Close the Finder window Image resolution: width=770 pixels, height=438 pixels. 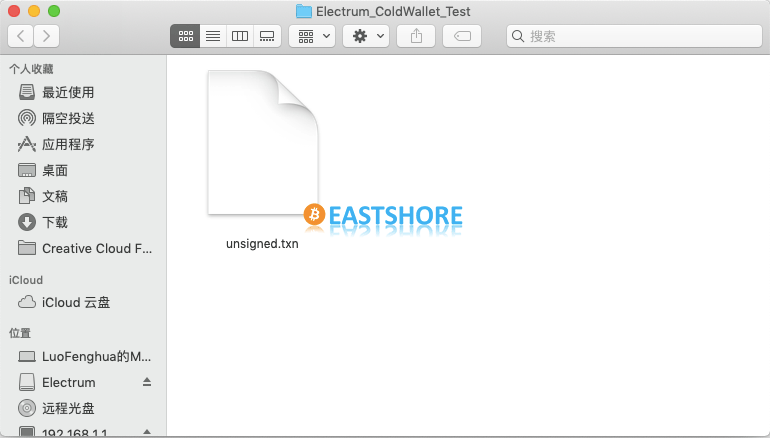[x=14, y=11]
